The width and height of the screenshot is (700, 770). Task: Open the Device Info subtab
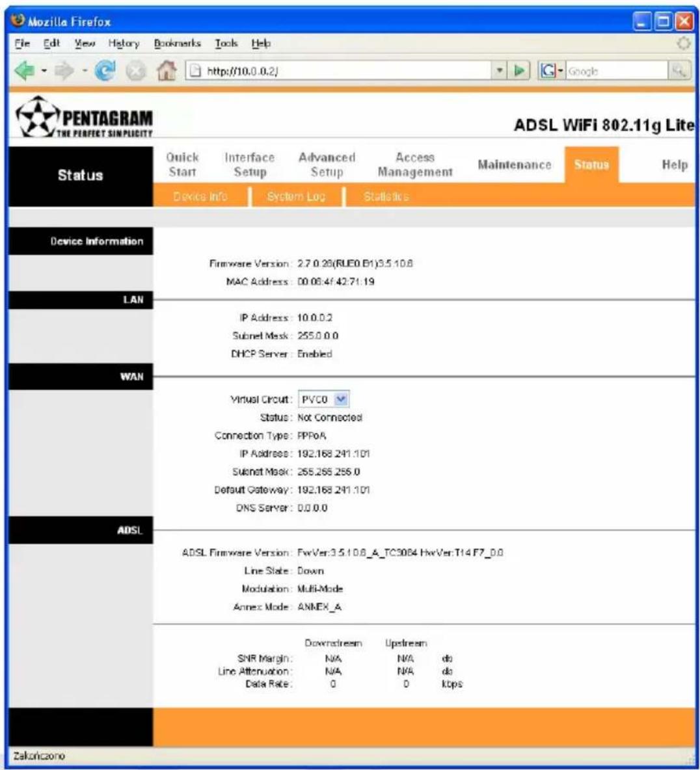200,196
